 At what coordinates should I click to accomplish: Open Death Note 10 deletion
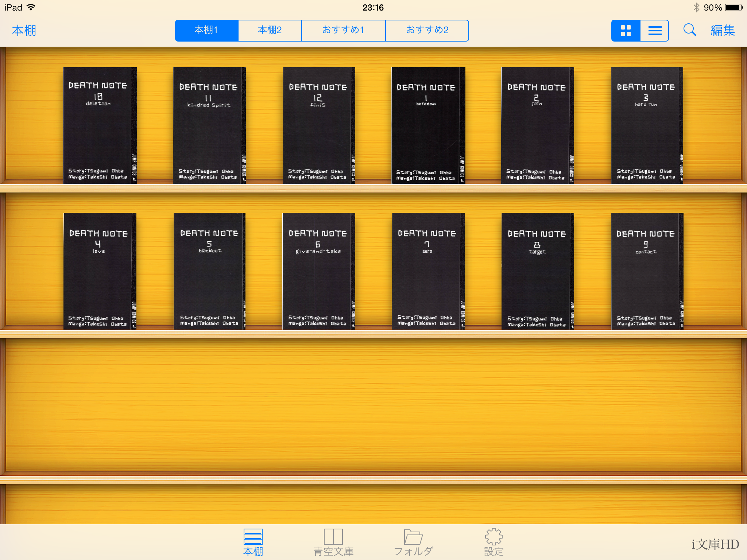[100, 125]
